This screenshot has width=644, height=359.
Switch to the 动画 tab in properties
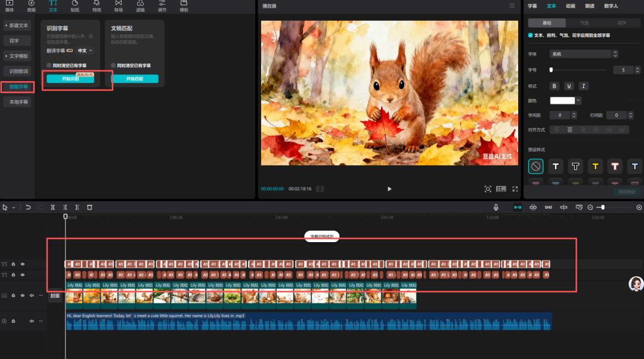570,6
